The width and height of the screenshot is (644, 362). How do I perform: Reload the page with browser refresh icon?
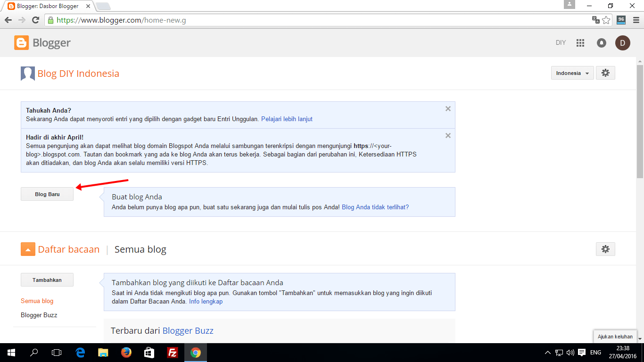pyautogui.click(x=35, y=20)
